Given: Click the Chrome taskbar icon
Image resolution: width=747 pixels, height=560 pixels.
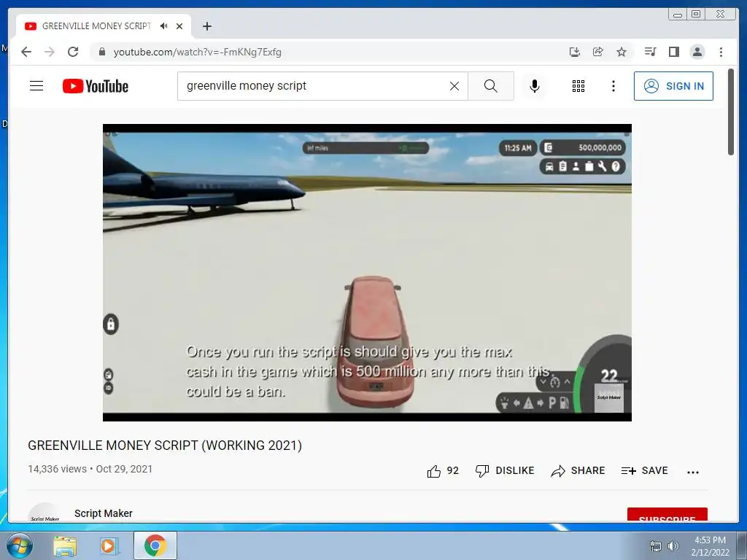Looking at the screenshot, I should (155, 545).
